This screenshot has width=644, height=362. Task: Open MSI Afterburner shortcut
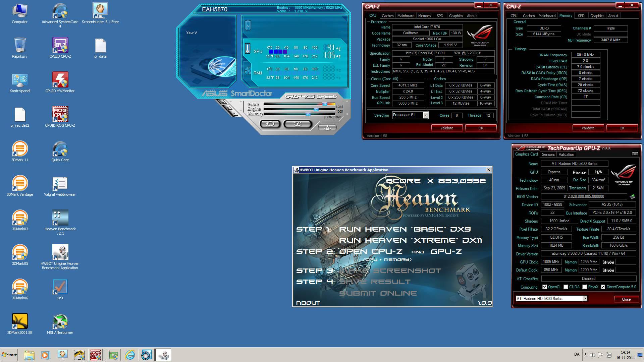coord(60,324)
